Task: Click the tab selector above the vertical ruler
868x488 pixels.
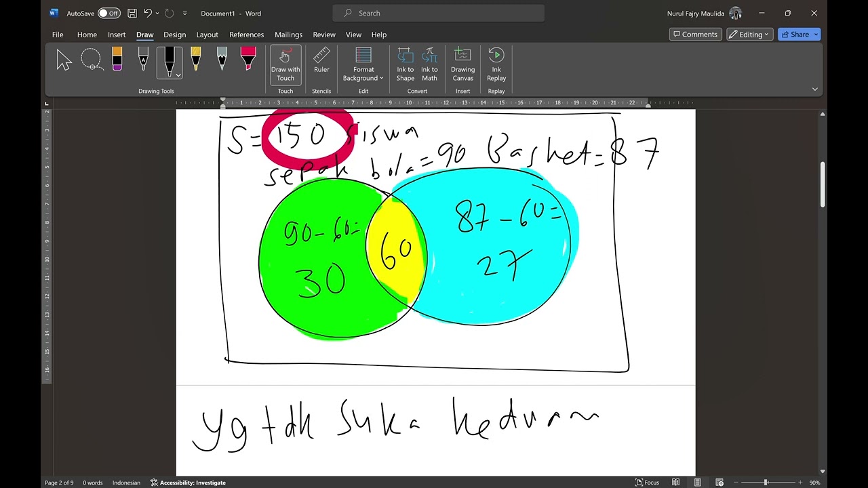Action: [x=47, y=104]
